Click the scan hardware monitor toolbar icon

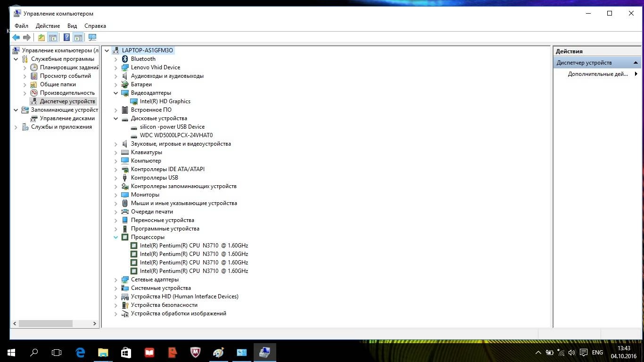tap(92, 37)
